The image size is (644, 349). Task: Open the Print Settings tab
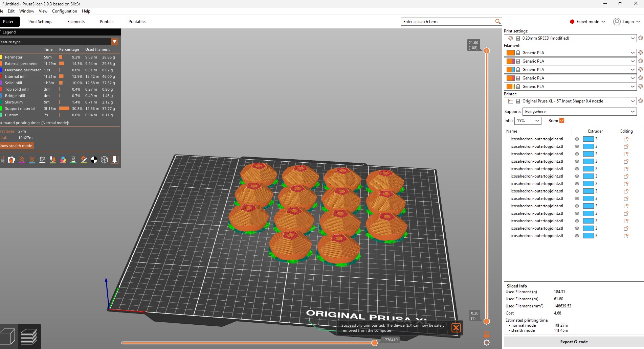(40, 22)
